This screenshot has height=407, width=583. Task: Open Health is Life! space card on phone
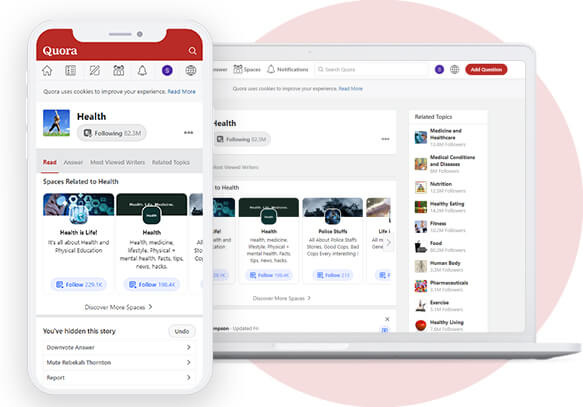78,242
